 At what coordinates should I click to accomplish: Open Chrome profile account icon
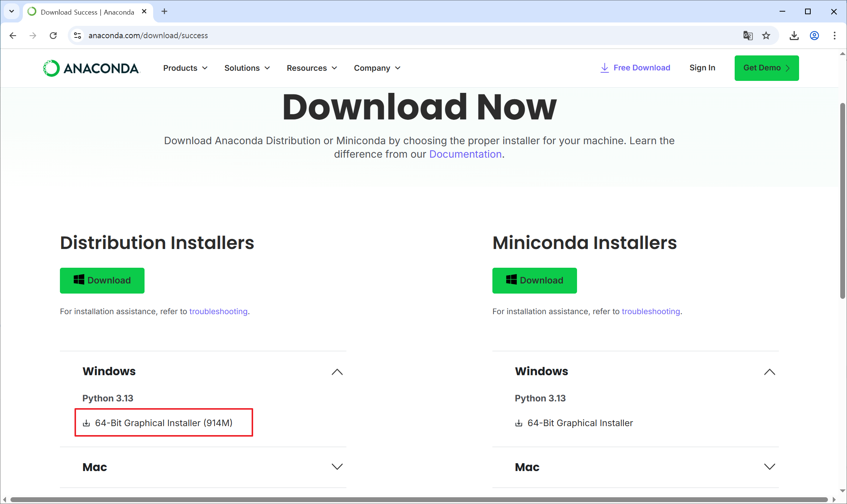pos(814,36)
